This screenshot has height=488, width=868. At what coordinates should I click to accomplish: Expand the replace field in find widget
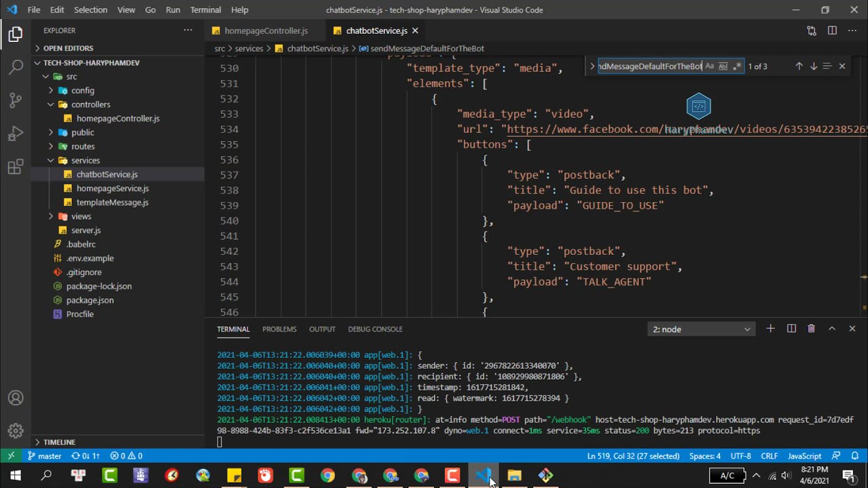coord(592,66)
